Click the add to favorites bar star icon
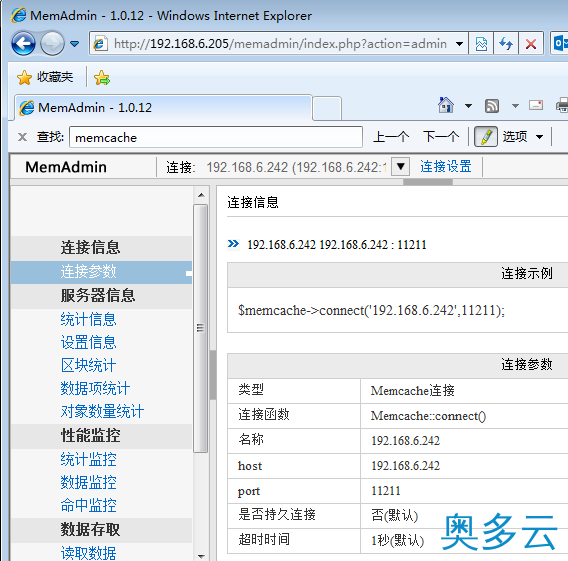568x561 pixels. point(102,77)
